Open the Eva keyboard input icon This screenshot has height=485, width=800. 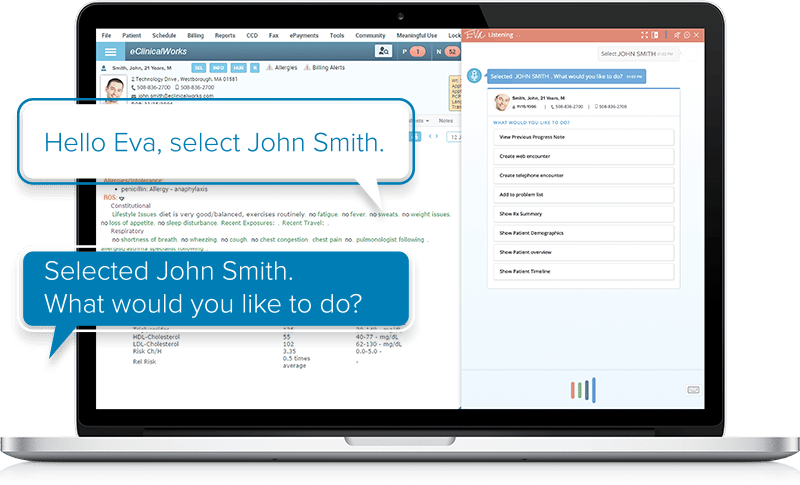[693, 390]
